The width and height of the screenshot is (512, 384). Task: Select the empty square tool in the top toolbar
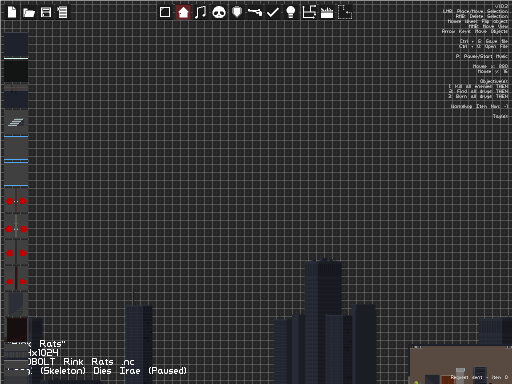tap(165, 12)
